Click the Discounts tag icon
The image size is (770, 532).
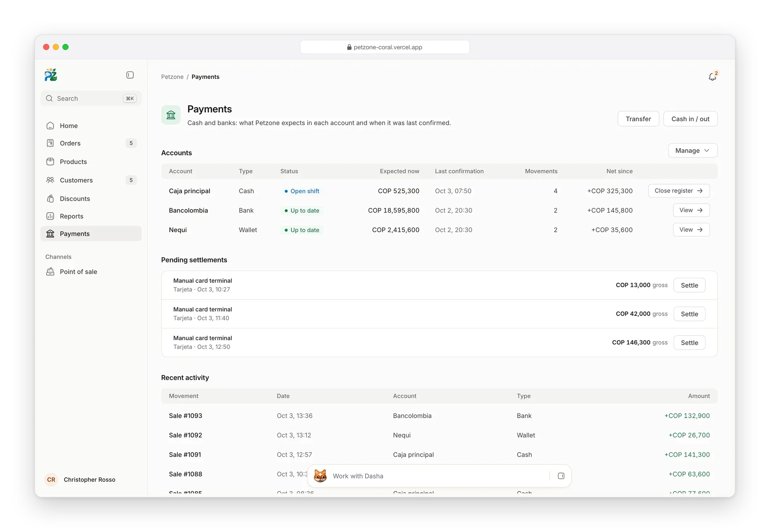(x=50, y=199)
